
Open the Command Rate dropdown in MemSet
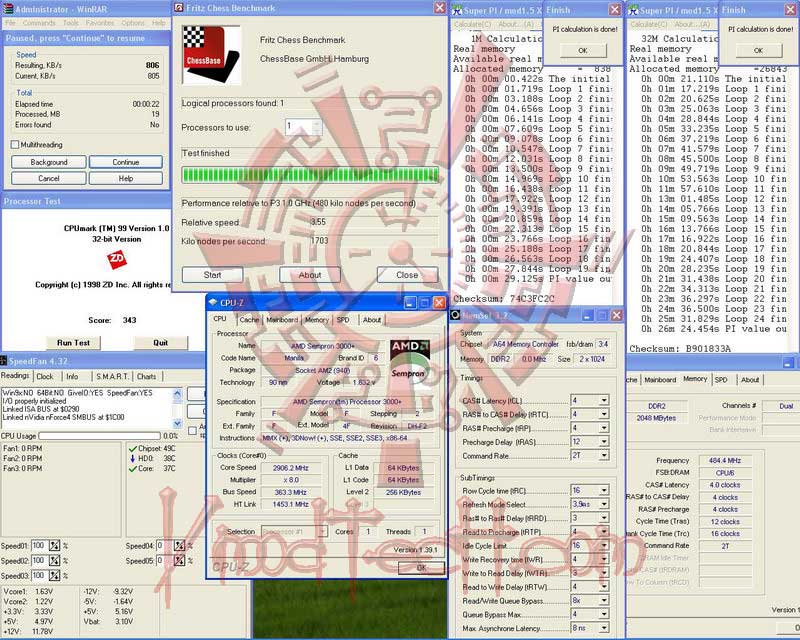(x=604, y=455)
